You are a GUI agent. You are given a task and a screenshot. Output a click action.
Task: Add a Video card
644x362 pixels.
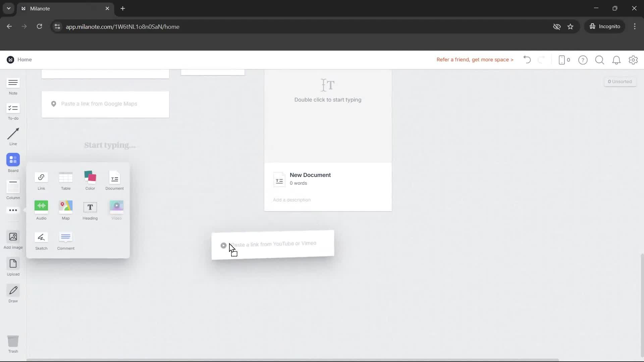point(116,210)
